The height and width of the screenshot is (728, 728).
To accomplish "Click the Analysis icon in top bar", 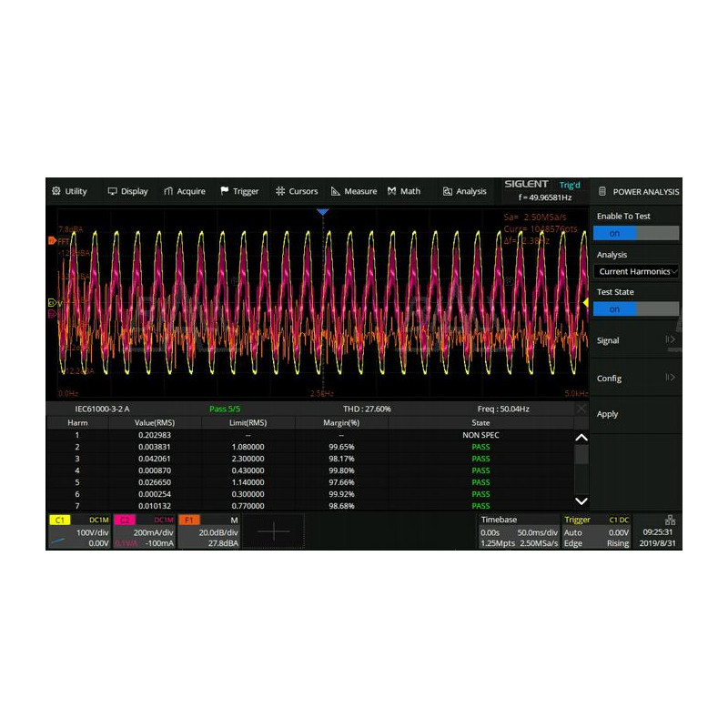I will [448, 191].
